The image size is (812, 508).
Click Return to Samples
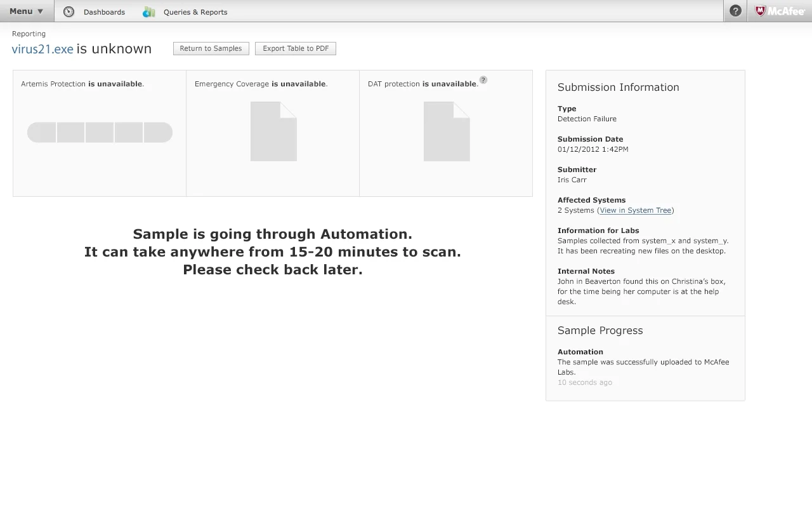(x=211, y=48)
